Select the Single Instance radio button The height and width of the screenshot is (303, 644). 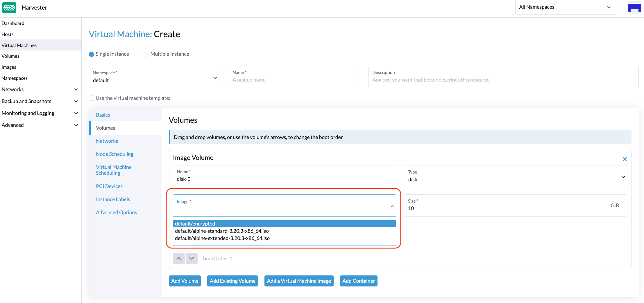(91, 54)
